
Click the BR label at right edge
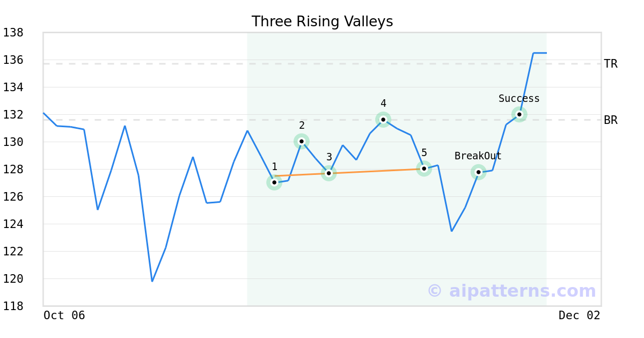(x=610, y=120)
